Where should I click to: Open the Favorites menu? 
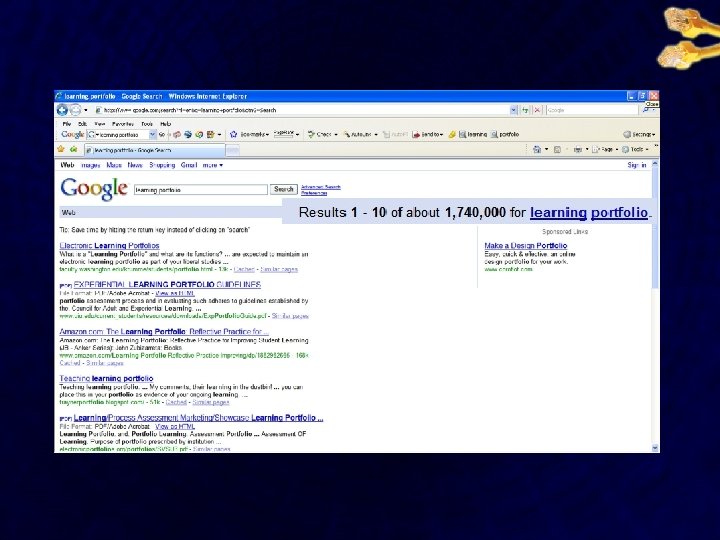123,124
